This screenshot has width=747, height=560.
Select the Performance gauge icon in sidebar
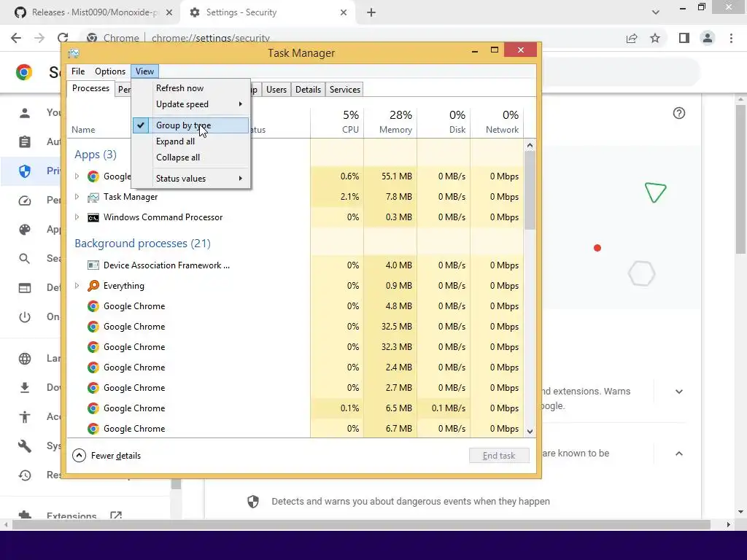[x=25, y=201]
